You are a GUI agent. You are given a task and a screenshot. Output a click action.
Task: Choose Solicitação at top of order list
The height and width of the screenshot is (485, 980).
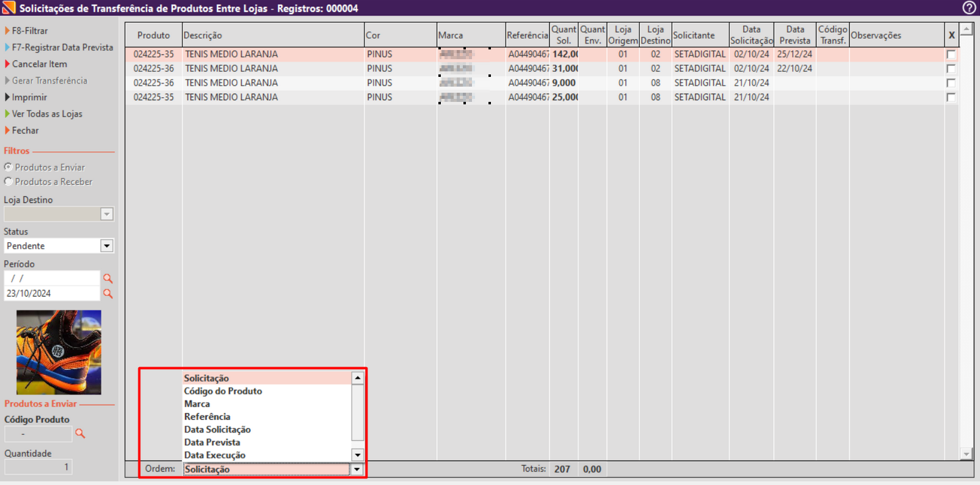[x=206, y=378]
